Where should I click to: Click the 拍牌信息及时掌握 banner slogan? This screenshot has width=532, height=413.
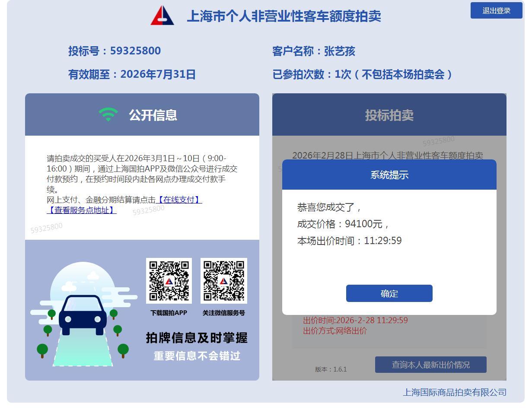point(197,338)
